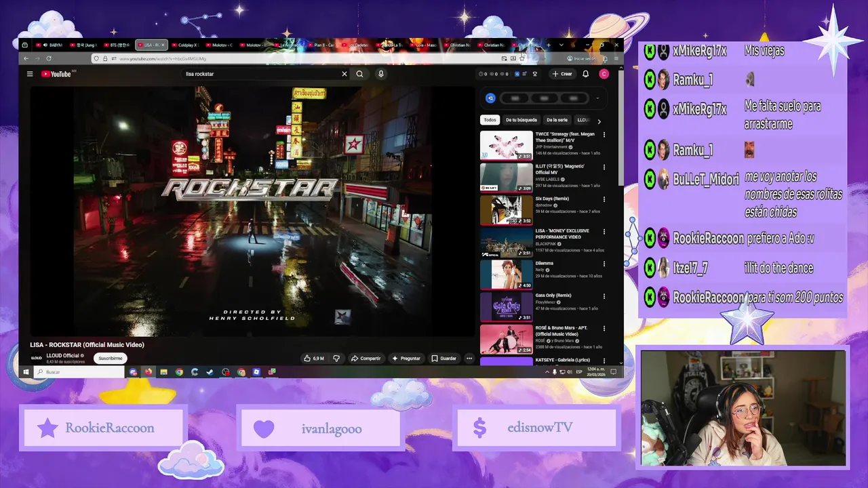Open the Dilemma by Nelly video
The height and width of the screenshot is (488, 868).
(x=507, y=274)
